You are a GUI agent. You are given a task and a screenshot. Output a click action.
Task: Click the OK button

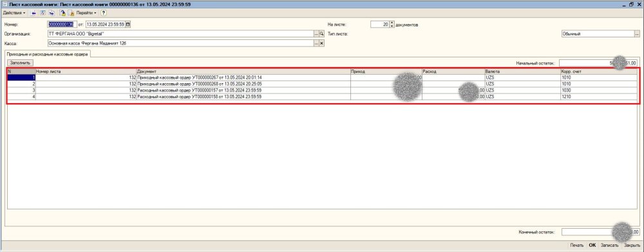click(592, 246)
